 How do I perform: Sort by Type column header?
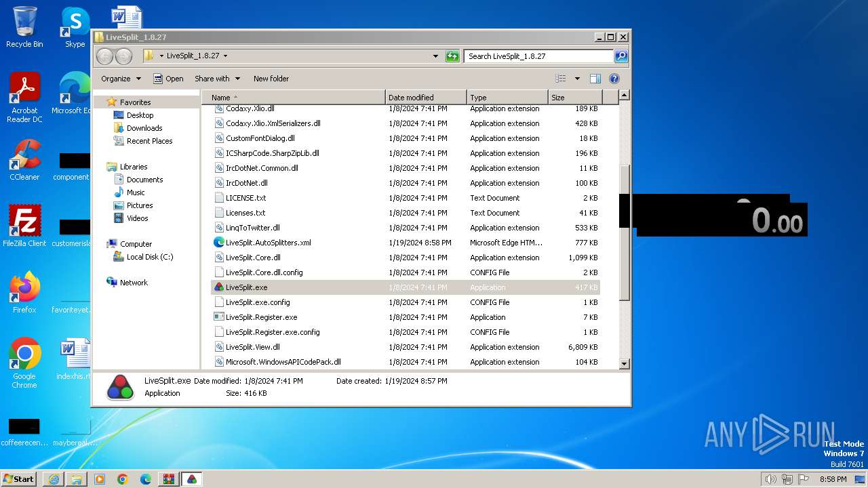[507, 98]
